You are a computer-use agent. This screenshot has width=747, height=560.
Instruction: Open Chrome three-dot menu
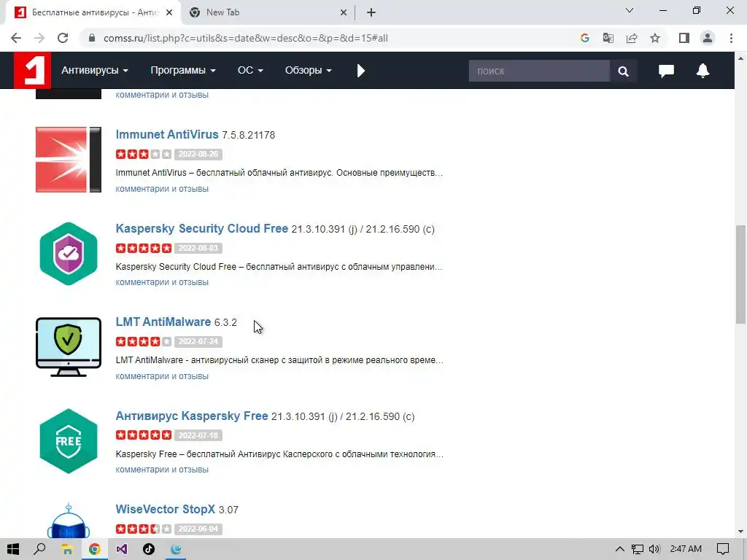[x=731, y=38]
